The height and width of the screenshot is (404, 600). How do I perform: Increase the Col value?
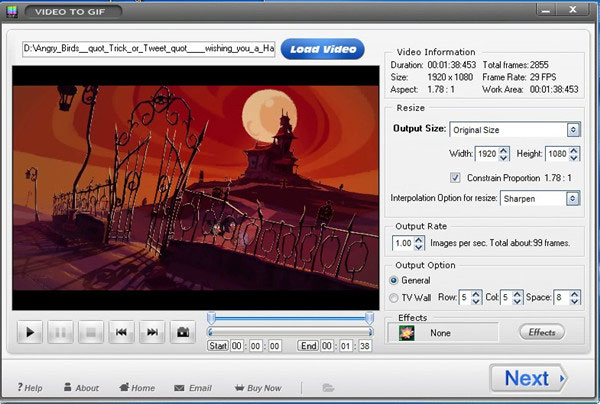[517, 294]
